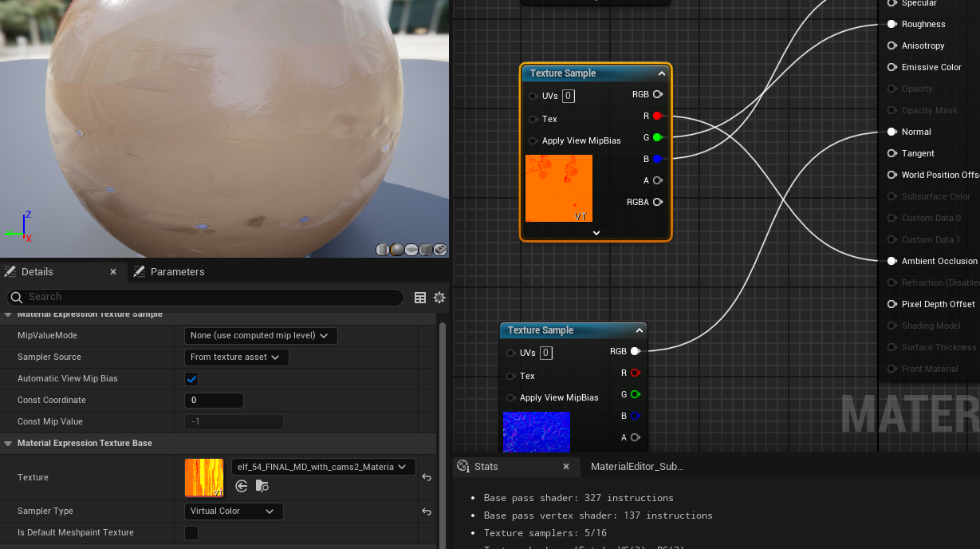Click Emissive Color input pin
Viewport: 980px width, 549px height.
pos(892,67)
